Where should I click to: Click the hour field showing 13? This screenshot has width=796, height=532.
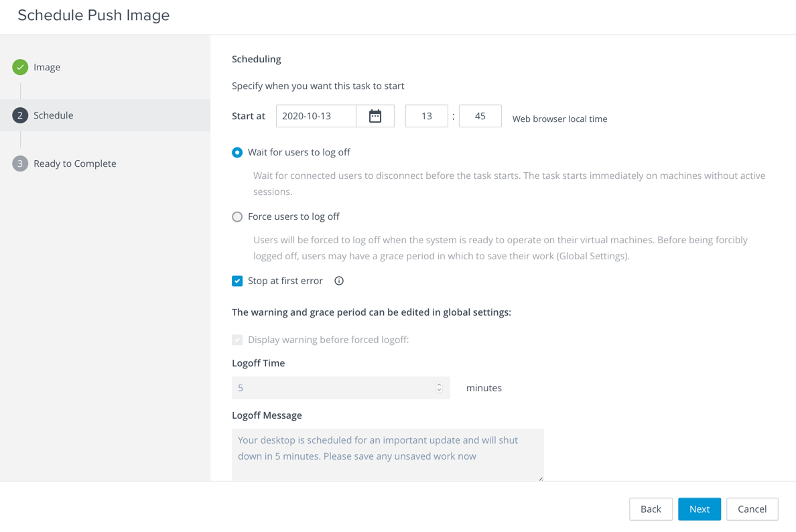(426, 116)
